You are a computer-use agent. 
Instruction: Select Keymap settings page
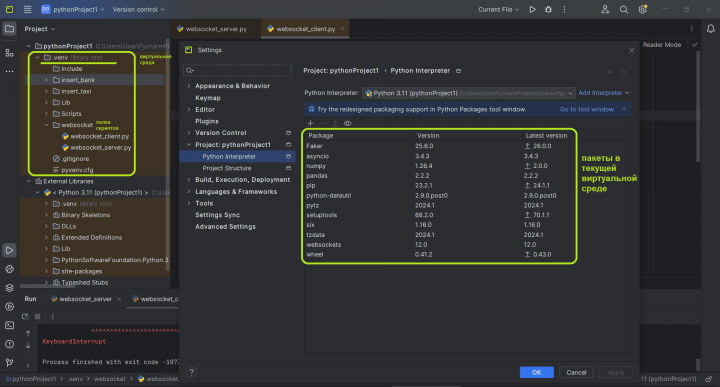pos(208,98)
